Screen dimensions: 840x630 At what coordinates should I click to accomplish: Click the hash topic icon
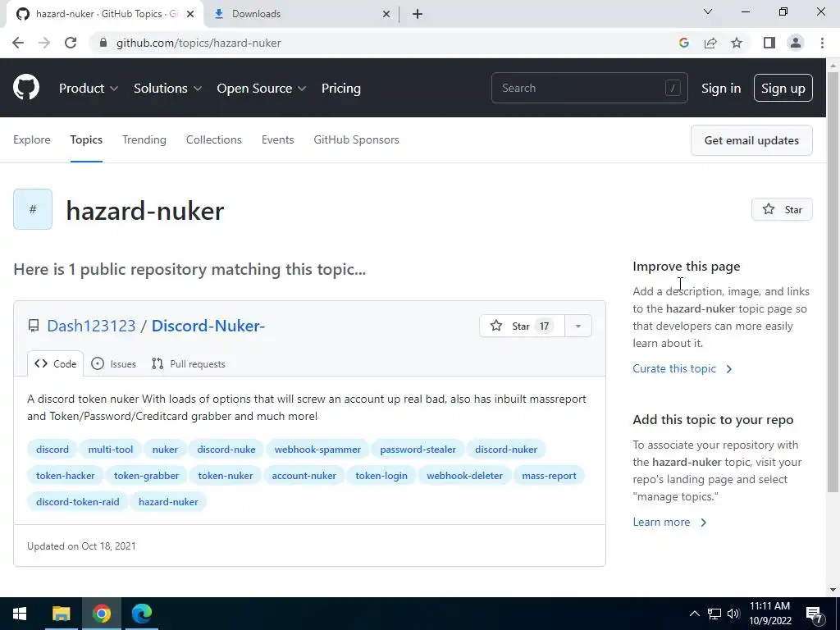(x=33, y=209)
